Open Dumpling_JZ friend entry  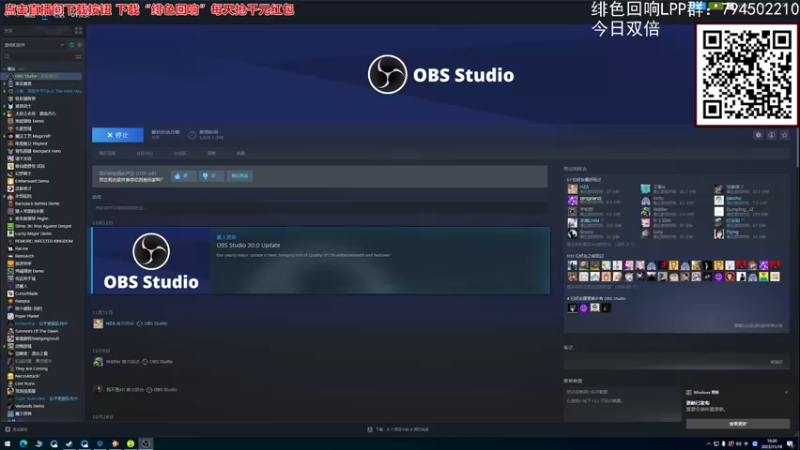[x=742, y=211]
